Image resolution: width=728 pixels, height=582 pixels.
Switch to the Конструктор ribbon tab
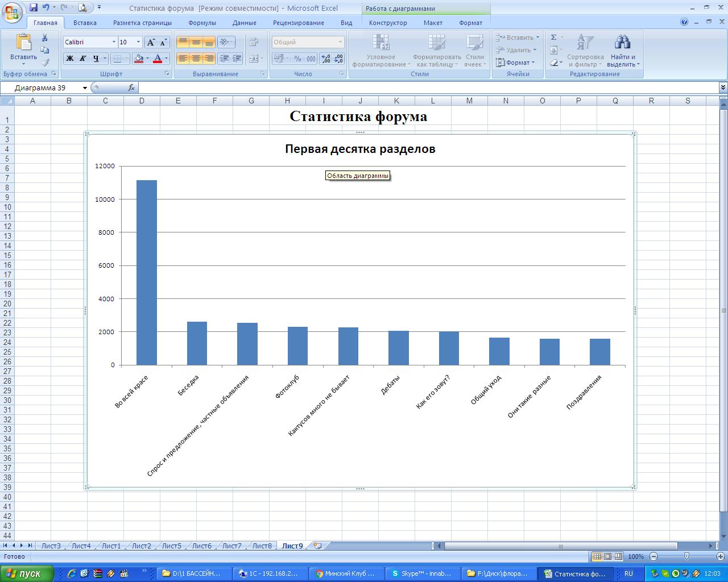(387, 23)
